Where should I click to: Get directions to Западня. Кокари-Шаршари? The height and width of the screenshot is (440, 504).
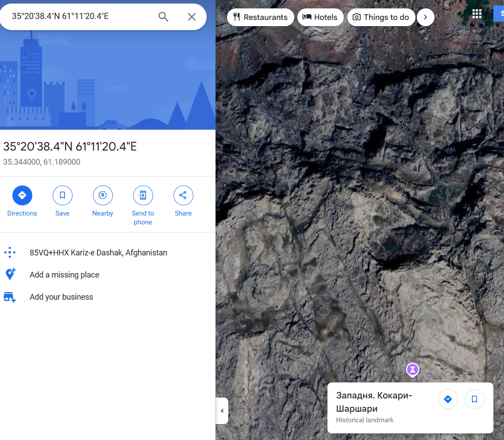[448, 399]
